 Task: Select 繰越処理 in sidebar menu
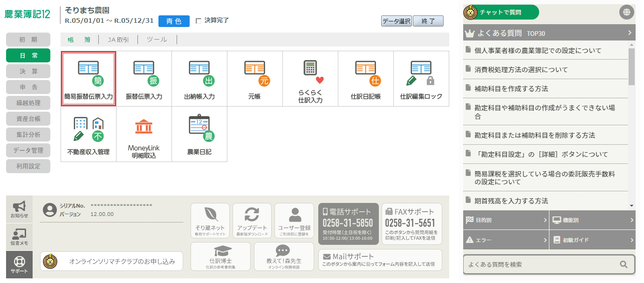(28, 103)
